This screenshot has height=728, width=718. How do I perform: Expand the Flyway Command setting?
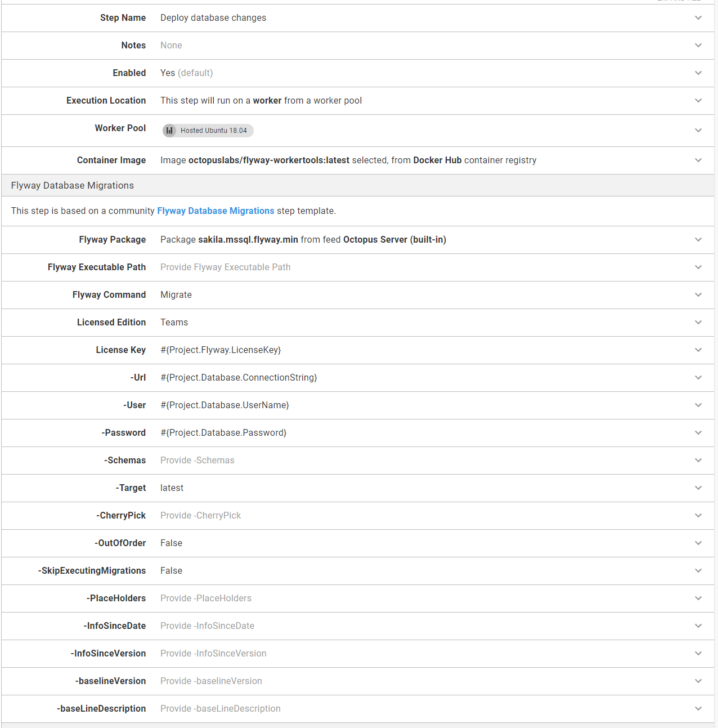coord(698,294)
